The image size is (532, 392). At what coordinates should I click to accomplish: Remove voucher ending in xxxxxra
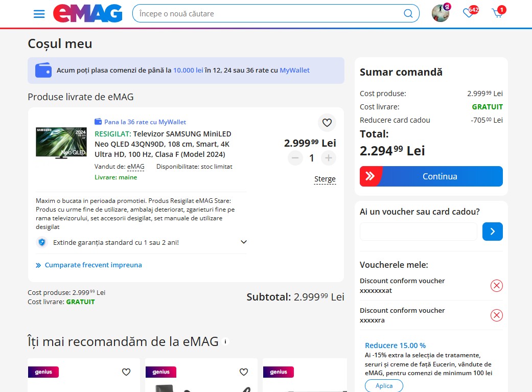[496, 315]
